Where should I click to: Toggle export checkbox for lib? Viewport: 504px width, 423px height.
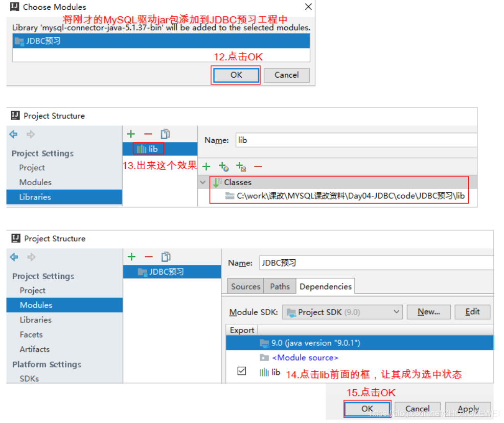241,371
